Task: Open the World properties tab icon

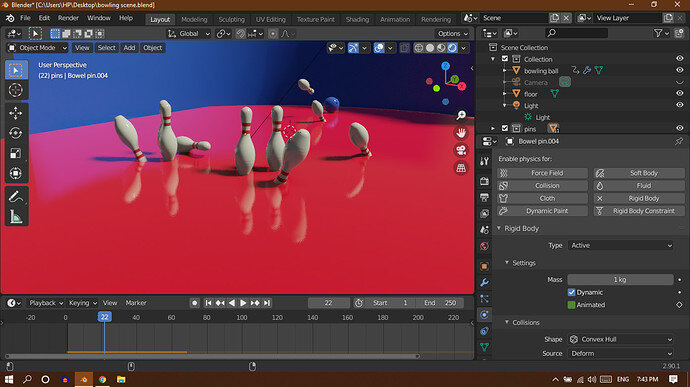Action: point(484,246)
